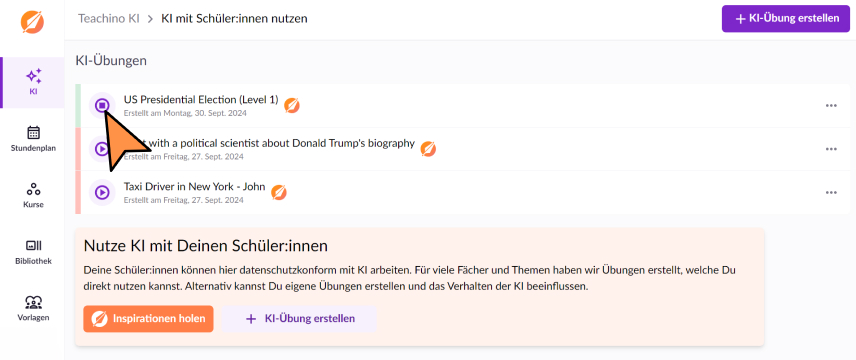Click the Teachino orange logo icon

point(33,22)
